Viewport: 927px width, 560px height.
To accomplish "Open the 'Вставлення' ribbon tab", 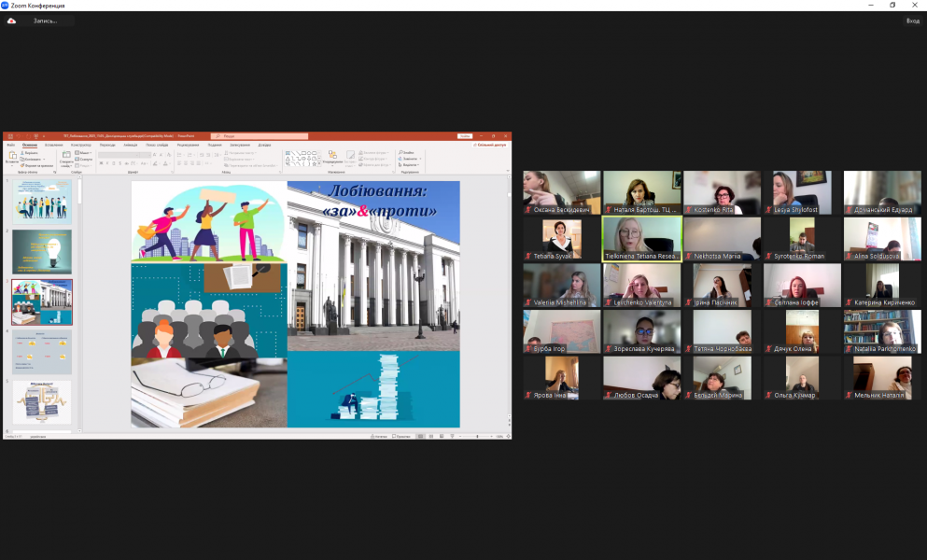I will coord(54,145).
